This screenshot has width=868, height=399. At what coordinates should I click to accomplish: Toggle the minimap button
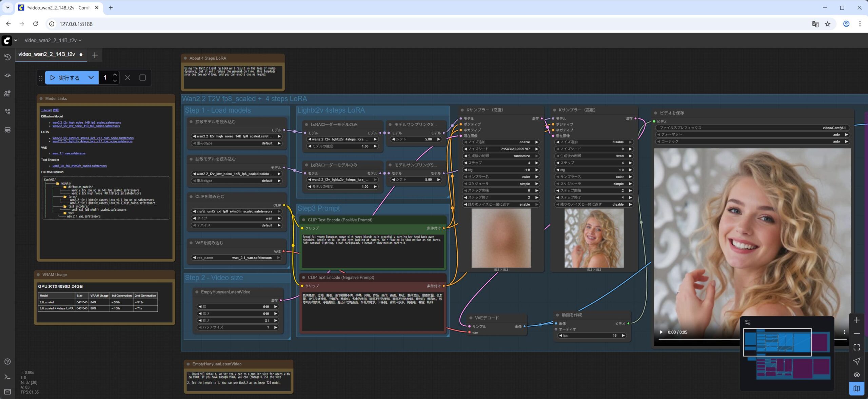tap(856, 388)
